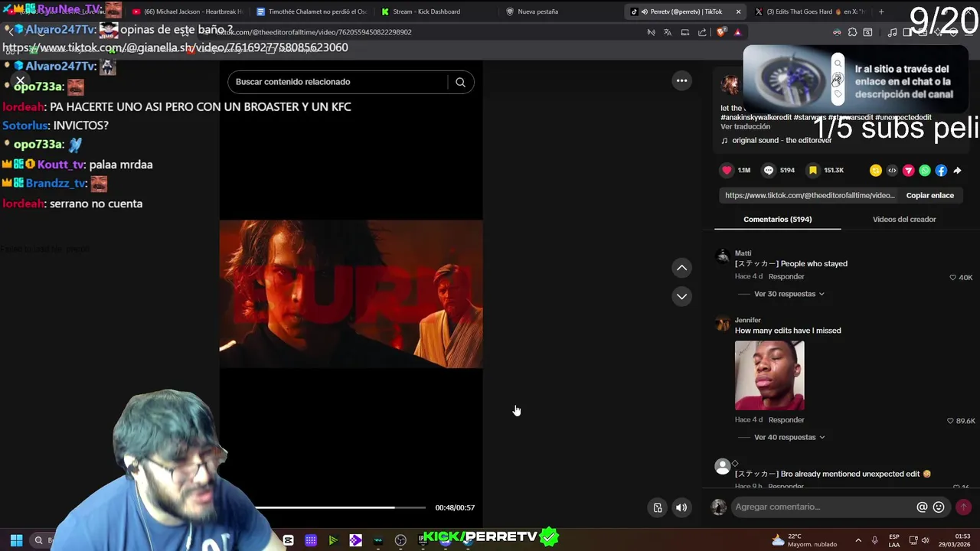Reply to Jennifer's comment via Responder
Screen dimensions: 980x551
786,420
